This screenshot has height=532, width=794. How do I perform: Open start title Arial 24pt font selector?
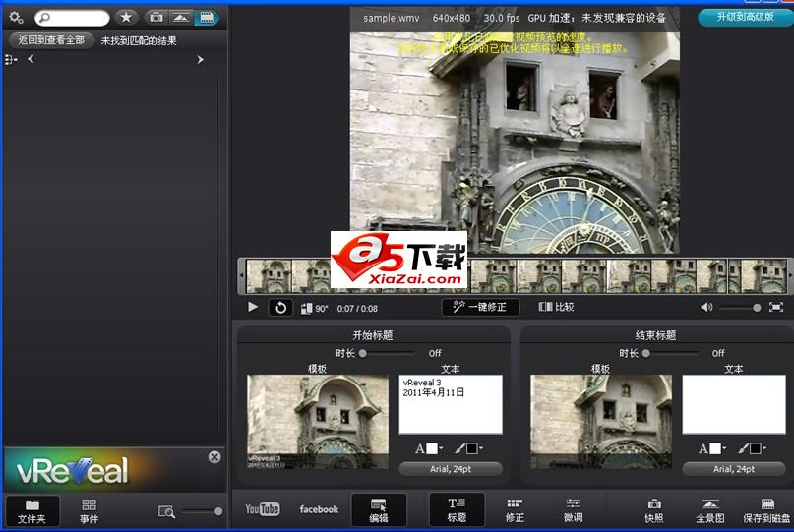[x=451, y=469]
